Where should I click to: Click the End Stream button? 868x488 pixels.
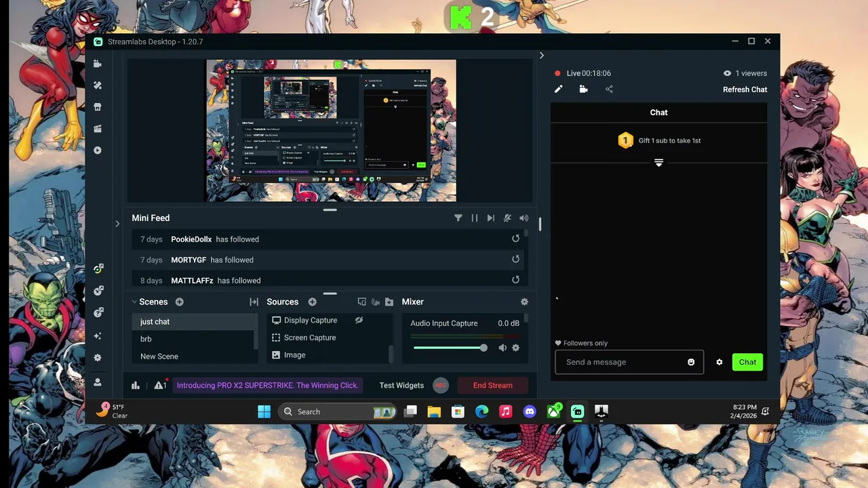click(x=492, y=385)
